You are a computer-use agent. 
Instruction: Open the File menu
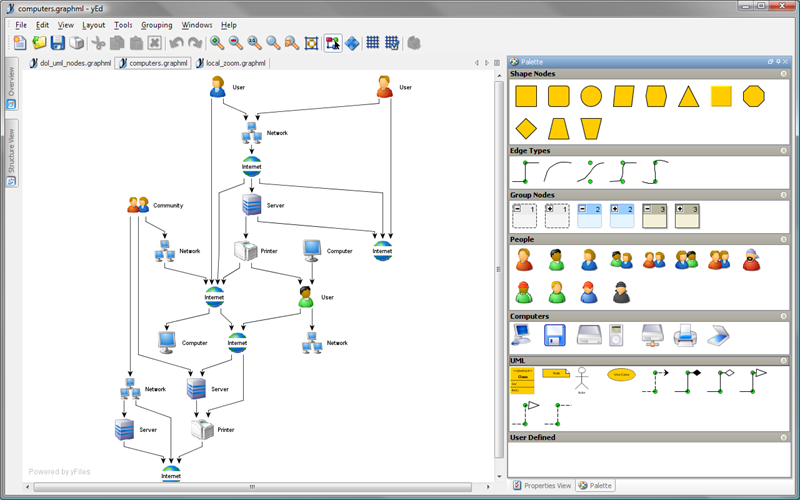[x=21, y=24]
